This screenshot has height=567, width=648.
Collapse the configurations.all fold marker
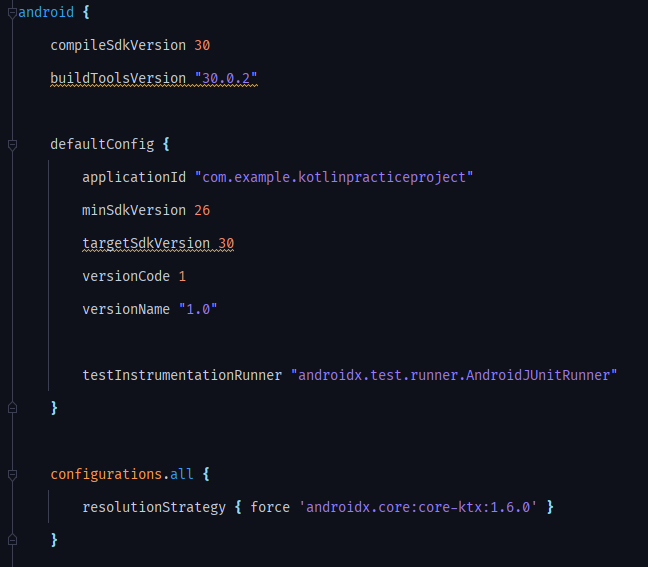12,475
